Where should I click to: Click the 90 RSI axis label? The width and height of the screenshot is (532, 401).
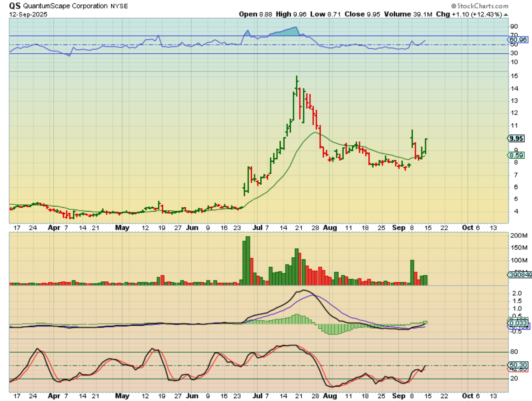[514, 26]
